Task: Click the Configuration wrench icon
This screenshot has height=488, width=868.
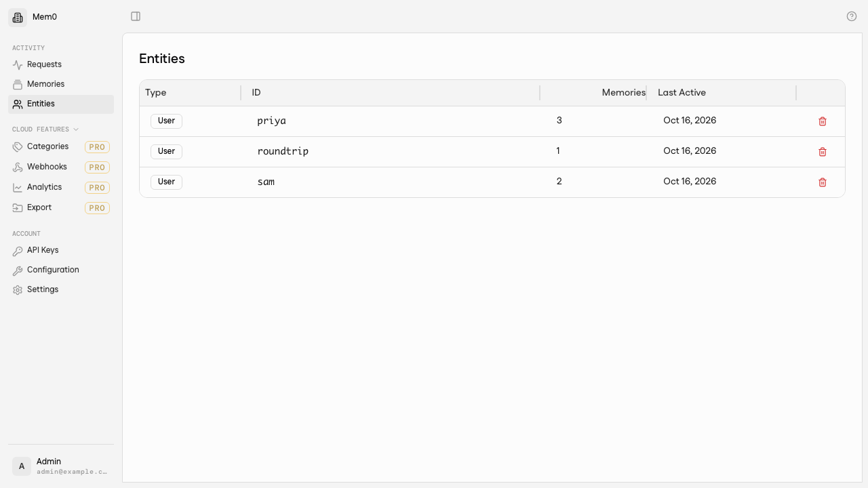Action: tap(18, 270)
